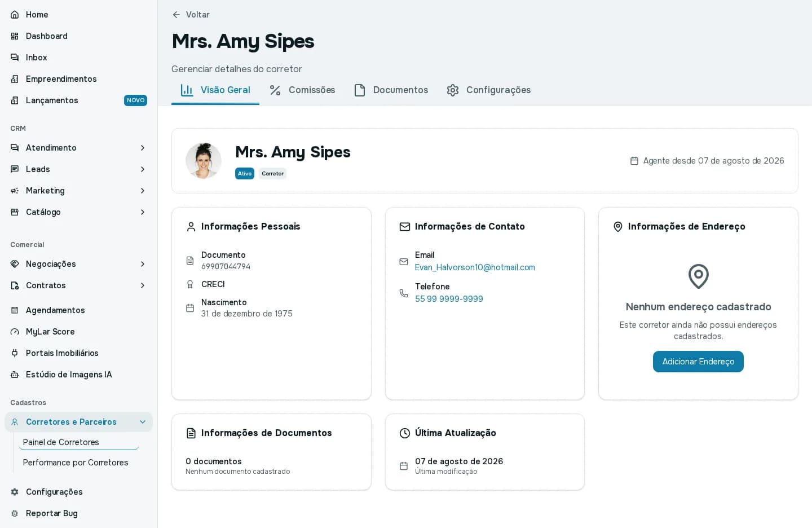Go back using the Voltar link

[191, 15]
